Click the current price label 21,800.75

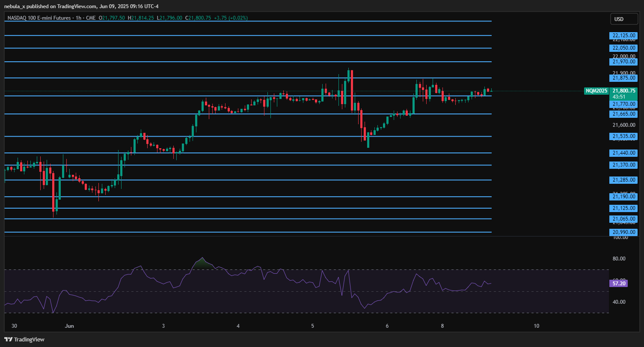623,91
